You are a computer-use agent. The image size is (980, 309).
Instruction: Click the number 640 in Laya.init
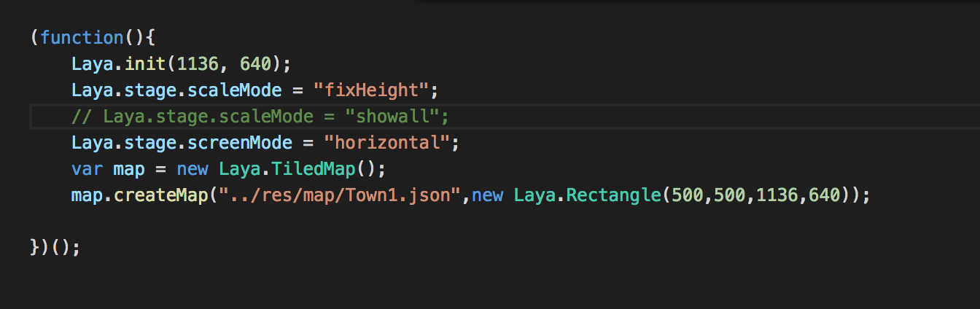click(x=255, y=64)
